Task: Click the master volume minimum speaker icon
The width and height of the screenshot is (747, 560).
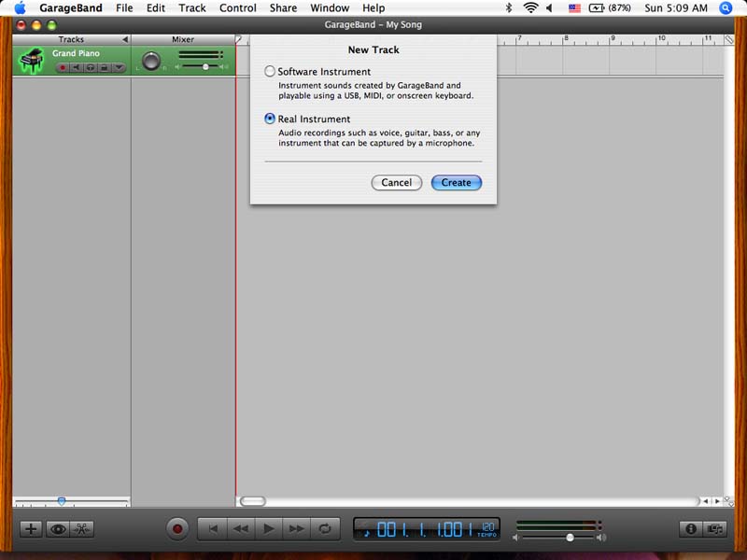Action: coord(515,538)
